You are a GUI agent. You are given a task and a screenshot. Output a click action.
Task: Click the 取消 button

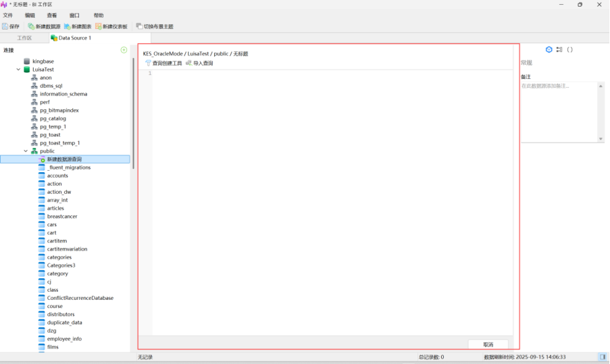(x=488, y=344)
